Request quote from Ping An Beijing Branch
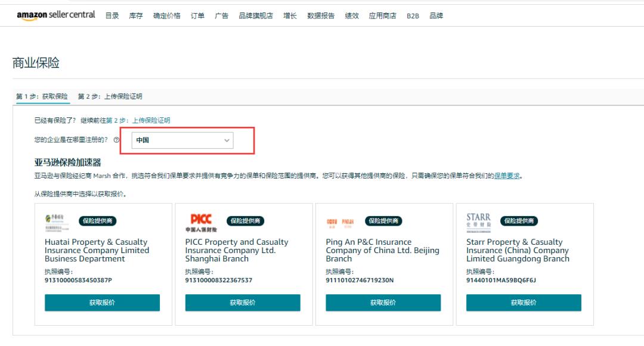 pyautogui.click(x=383, y=303)
